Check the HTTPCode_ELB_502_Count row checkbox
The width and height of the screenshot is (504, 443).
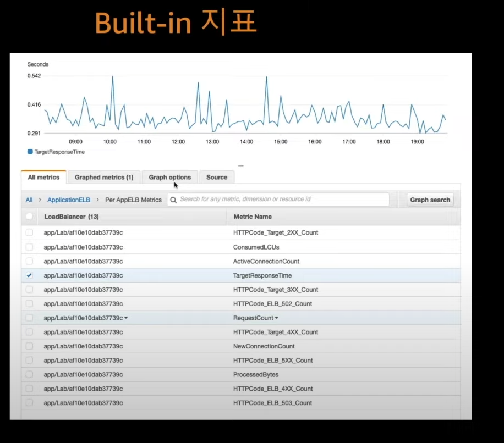tap(29, 304)
